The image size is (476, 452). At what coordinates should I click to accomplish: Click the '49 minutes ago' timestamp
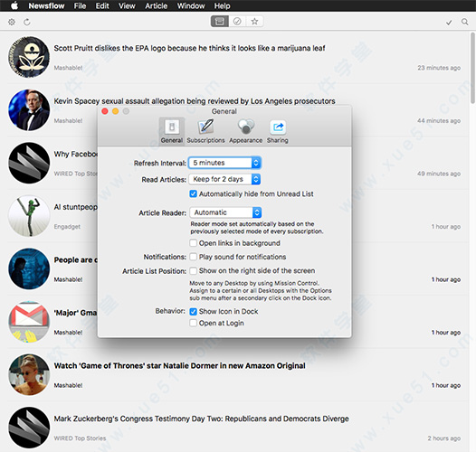coord(439,174)
